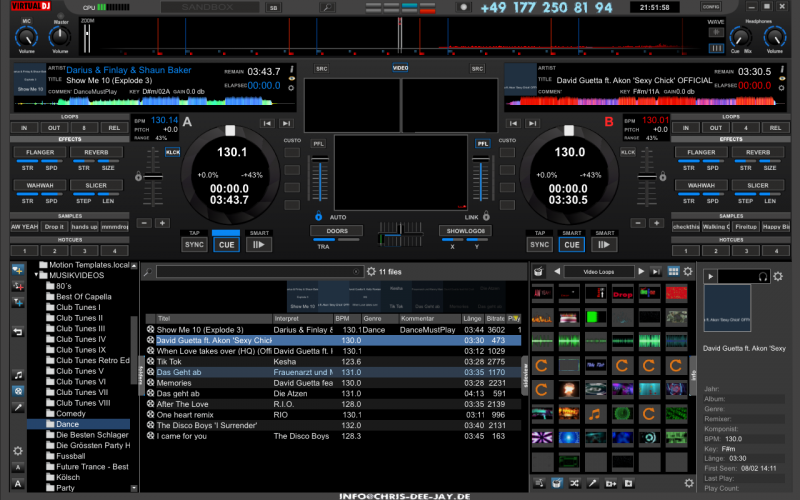The width and height of the screenshot is (800, 500).
Task: Open browser options gear beside 11 files
Action: pos(370,271)
